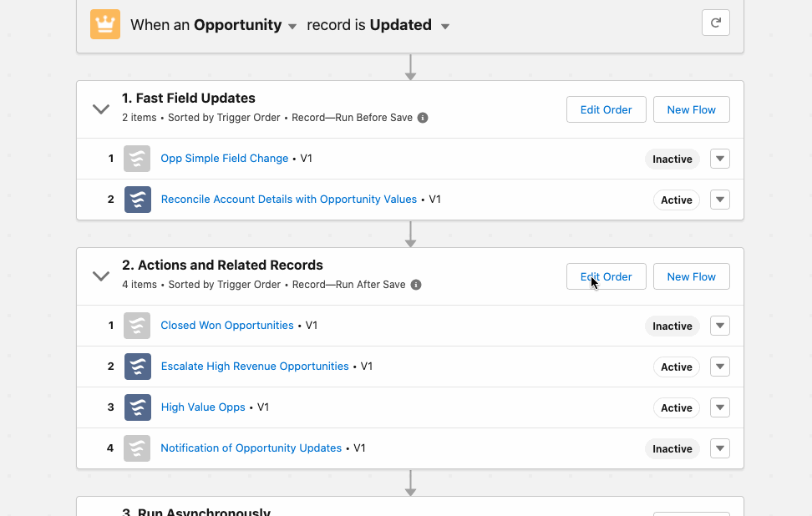Open the Reconcile Account Details with Opportunity Values flow
This screenshot has width=812, height=516.
click(288, 200)
